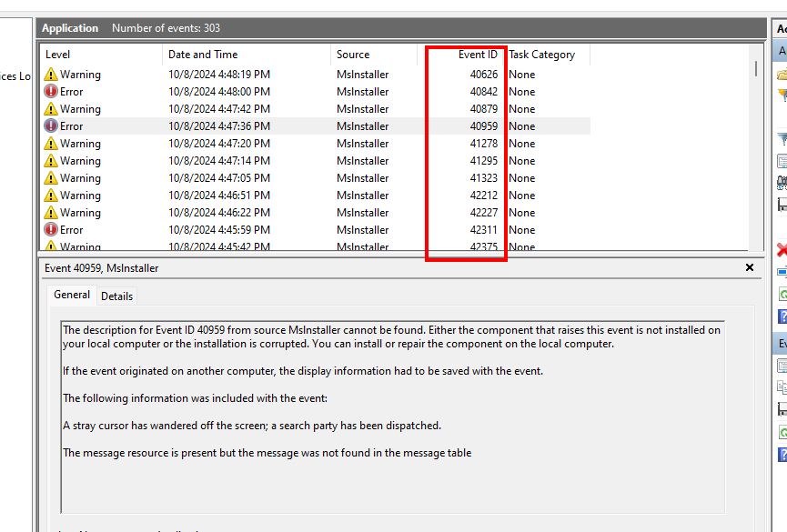
Task: Click 'Number of events: 303' text
Action: point(166,28)
